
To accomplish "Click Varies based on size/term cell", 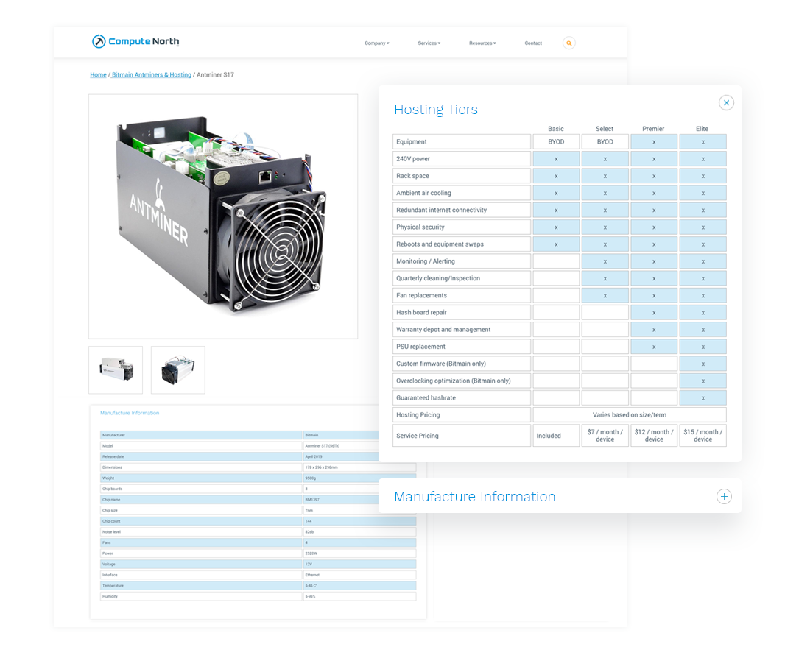I will 630,414.
